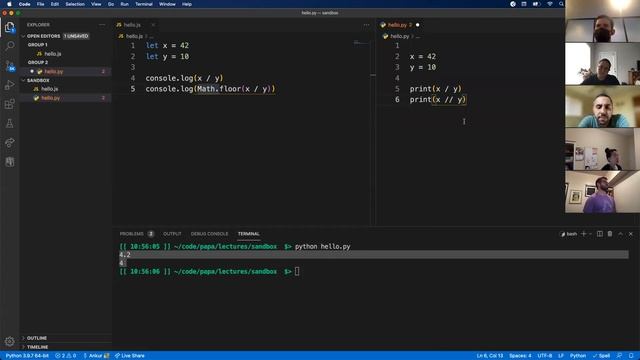Image resolution: width=640 pixels, height=360 pixels.
Task: Open the Source Control view
Action: coord(9,65)
